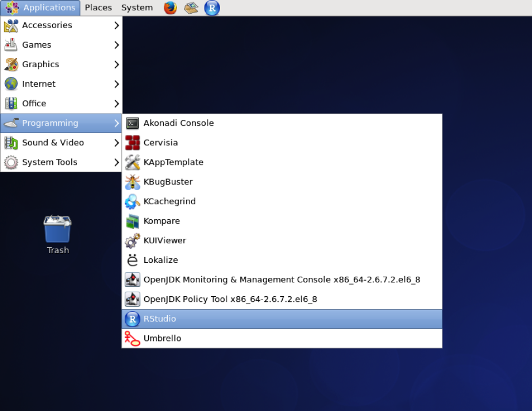Screen dimensions: 532x411
Task: Expand the Graphics submenu arrow
Action: coord(117,64)
